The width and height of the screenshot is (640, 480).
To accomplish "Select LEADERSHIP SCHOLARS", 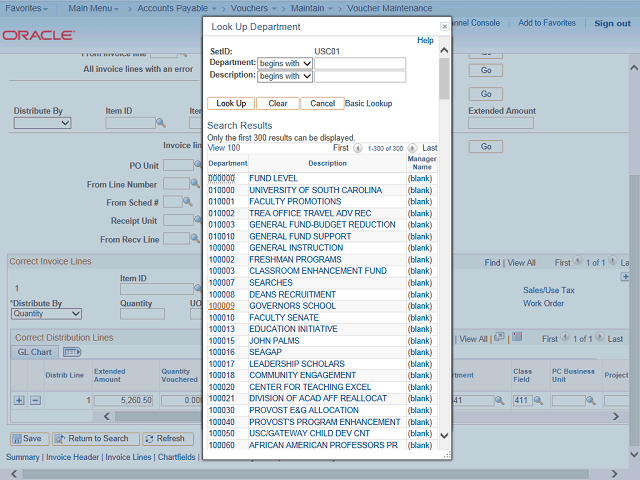I will click(297, 364).
